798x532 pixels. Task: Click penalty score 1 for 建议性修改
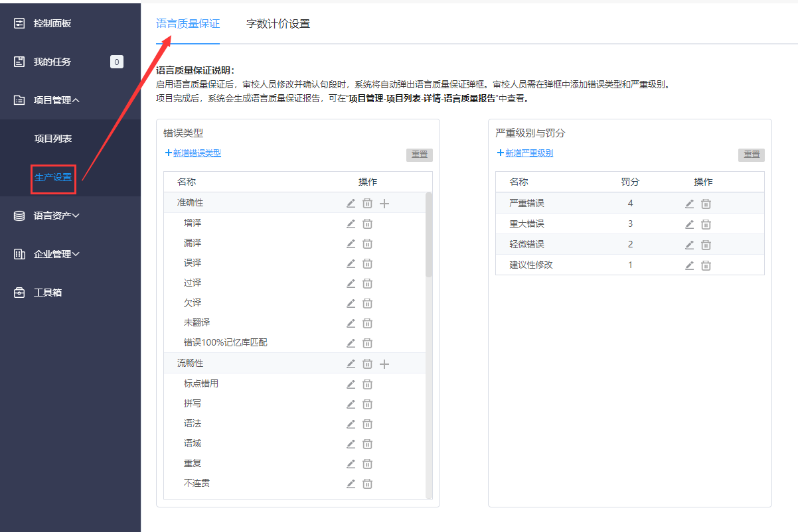pos(630,265)
